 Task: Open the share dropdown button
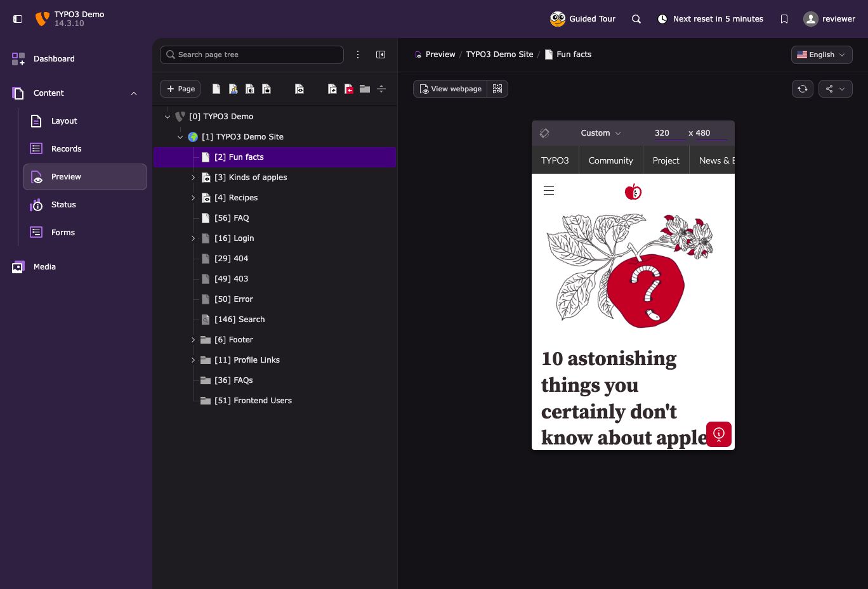tap(835, 89)
